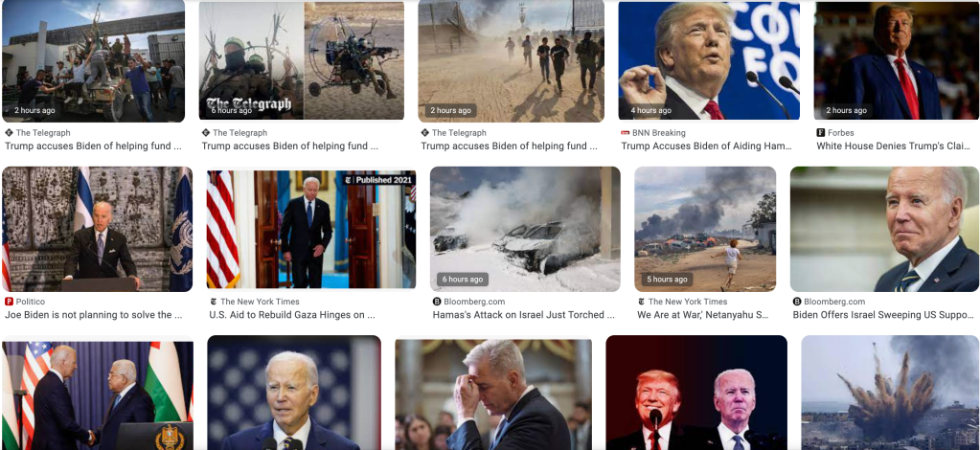
Task: Open 'We Are at War, Netanyahu' headline
Action: [x=703, y=315]
